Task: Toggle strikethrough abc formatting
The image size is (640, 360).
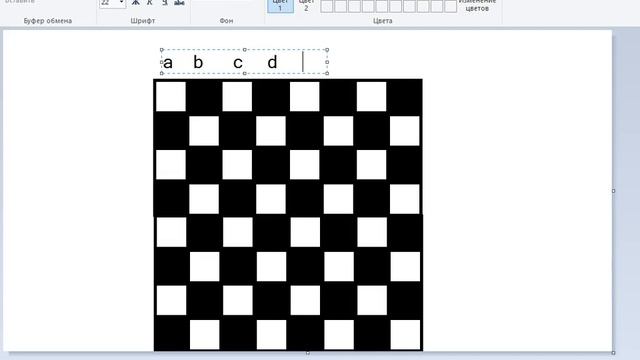Action: point(179,3)
